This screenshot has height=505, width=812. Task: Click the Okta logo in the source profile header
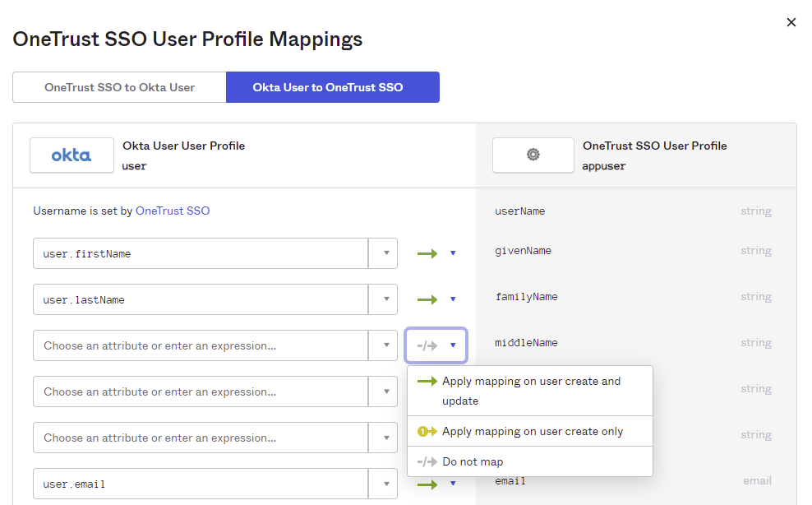coord(71,155)
